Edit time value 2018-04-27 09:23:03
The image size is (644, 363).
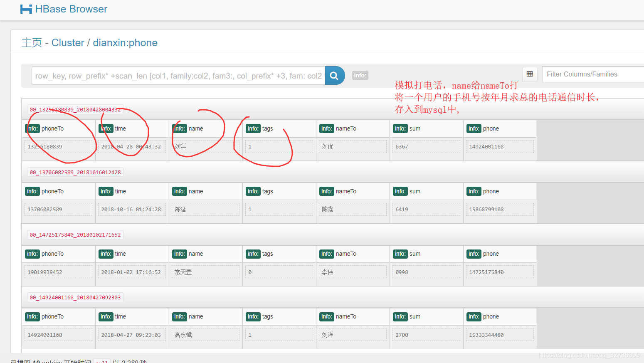(x=132, y=335)
